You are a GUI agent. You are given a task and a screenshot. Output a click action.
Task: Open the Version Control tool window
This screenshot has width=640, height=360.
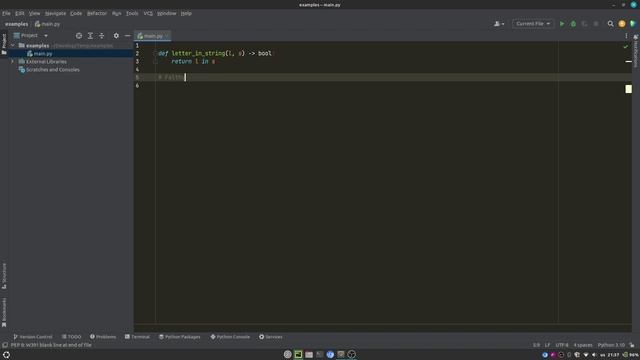click(x=33, y=337)
